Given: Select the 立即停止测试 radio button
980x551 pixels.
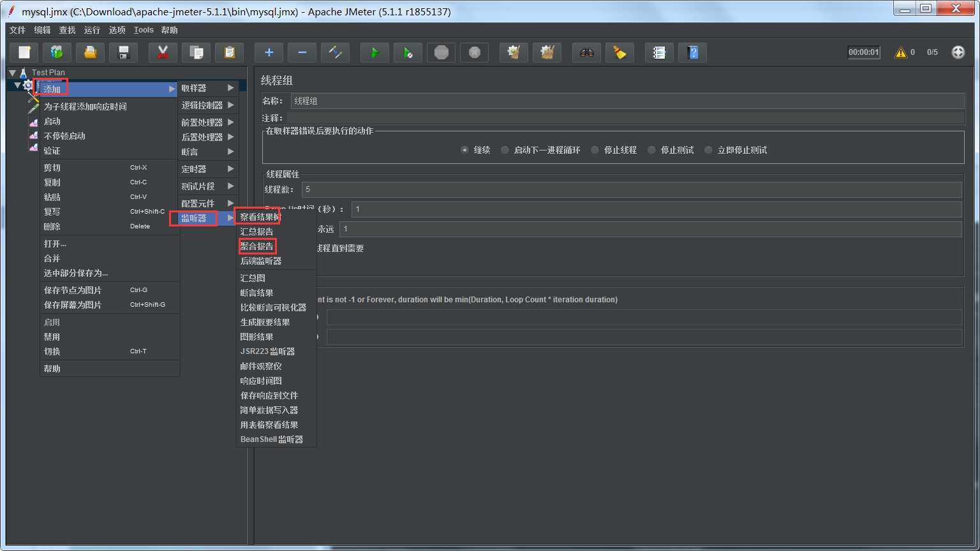Looking at the screenshot, I should pyautogui.click(x=708, y=150).
